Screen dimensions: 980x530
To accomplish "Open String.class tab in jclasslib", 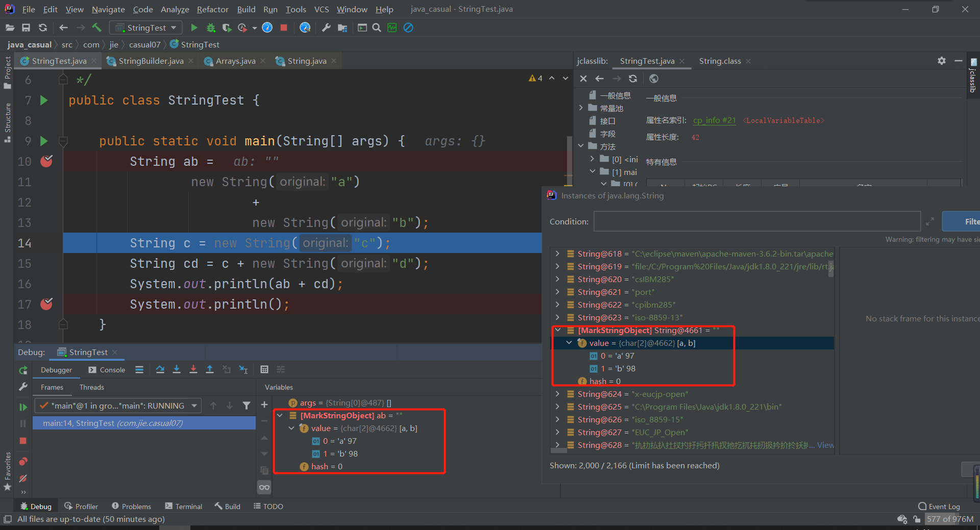I will click(x=720, y=61).
